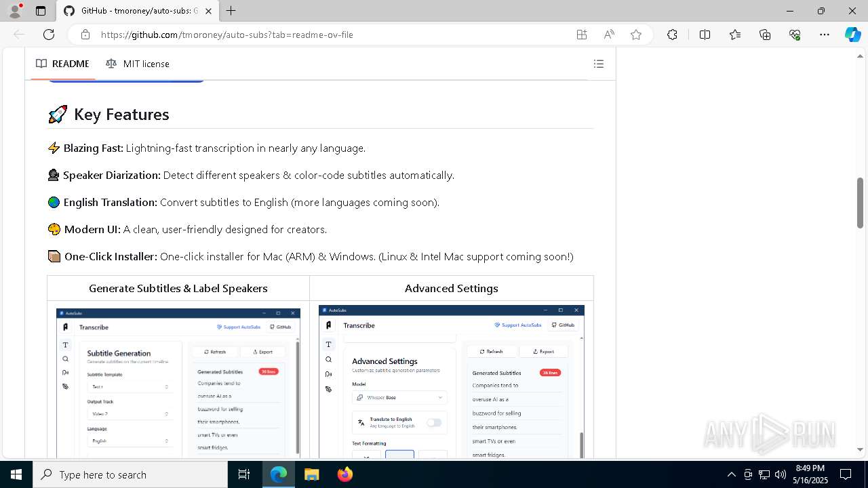Close the GitHub auto-subs tab
868x488 pixels.
(x=209, y=11)
